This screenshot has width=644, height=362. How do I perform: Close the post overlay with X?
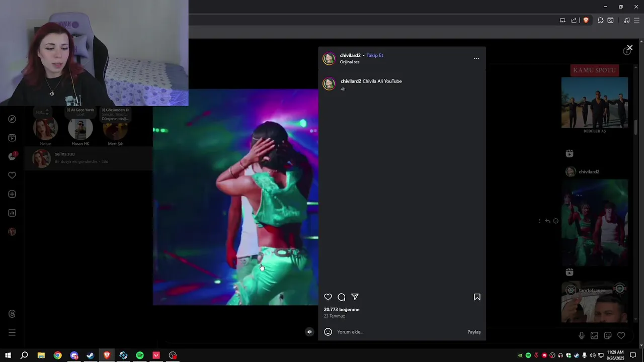[629, 48]
